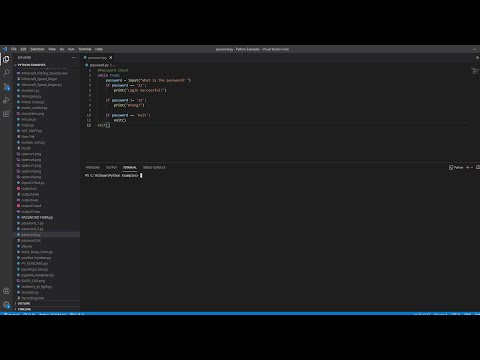Click line 12 with exit() cursor

point(104,125)
